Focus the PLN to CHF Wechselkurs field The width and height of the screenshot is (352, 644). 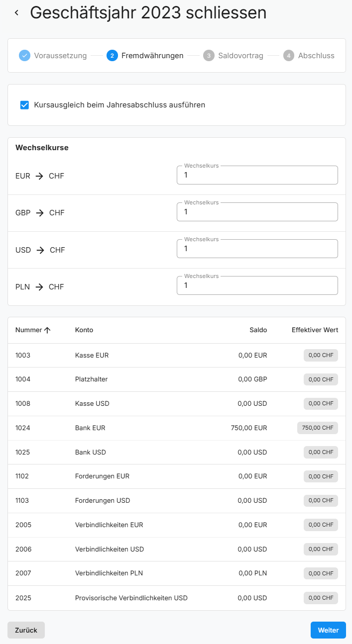pos(257,286)
